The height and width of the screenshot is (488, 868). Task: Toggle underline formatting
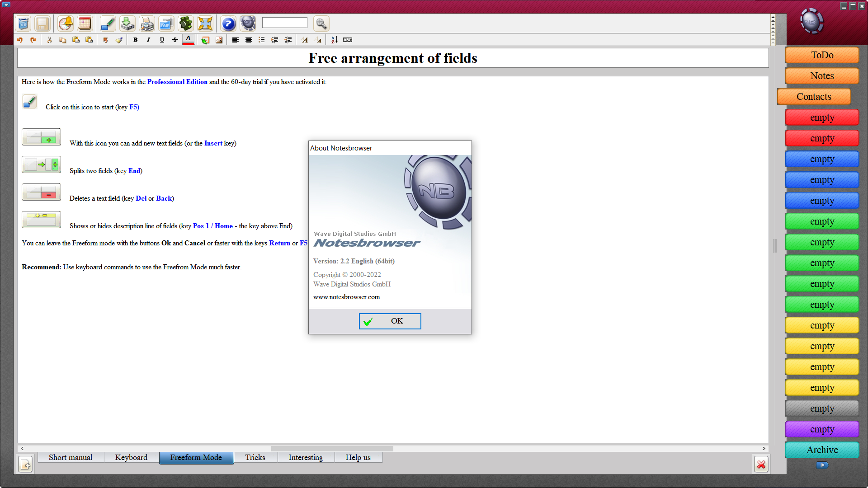[162, 40]
